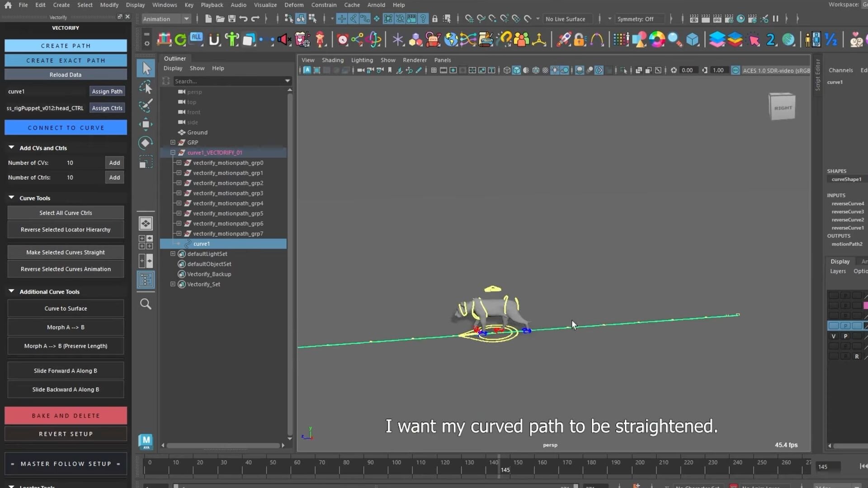Toggle the R reference box in layer editor
Viewport: 868px width, 488px height.
click(857, 357)
